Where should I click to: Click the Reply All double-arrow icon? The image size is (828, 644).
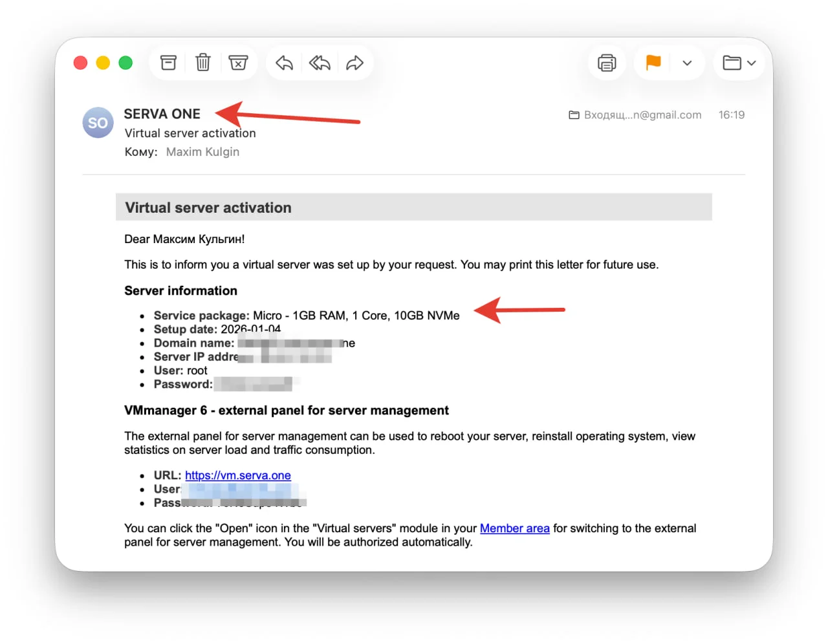(320, 63)
